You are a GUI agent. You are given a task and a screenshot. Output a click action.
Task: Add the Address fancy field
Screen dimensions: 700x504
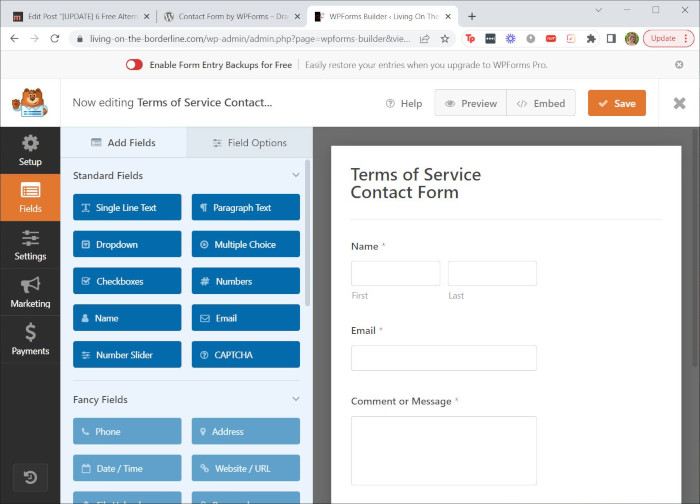click(x=246, y=431)
